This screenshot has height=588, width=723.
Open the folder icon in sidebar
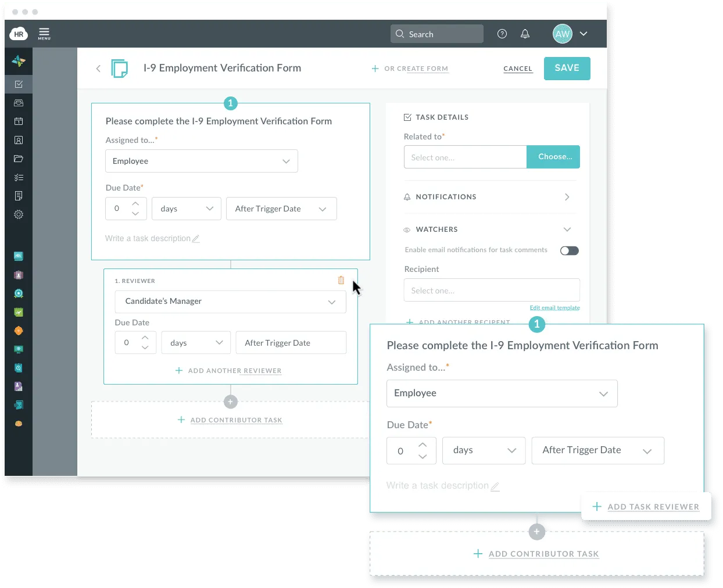[19, 159]
